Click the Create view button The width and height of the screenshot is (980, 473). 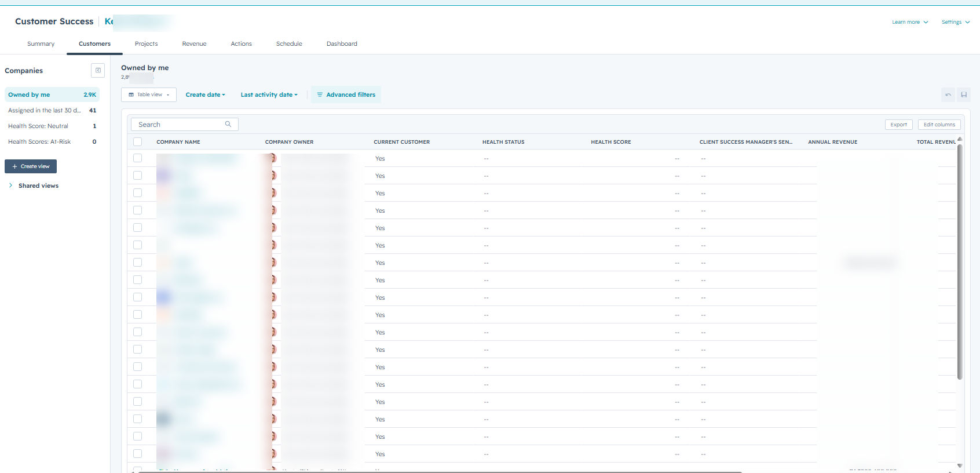(x=31, y=166)
